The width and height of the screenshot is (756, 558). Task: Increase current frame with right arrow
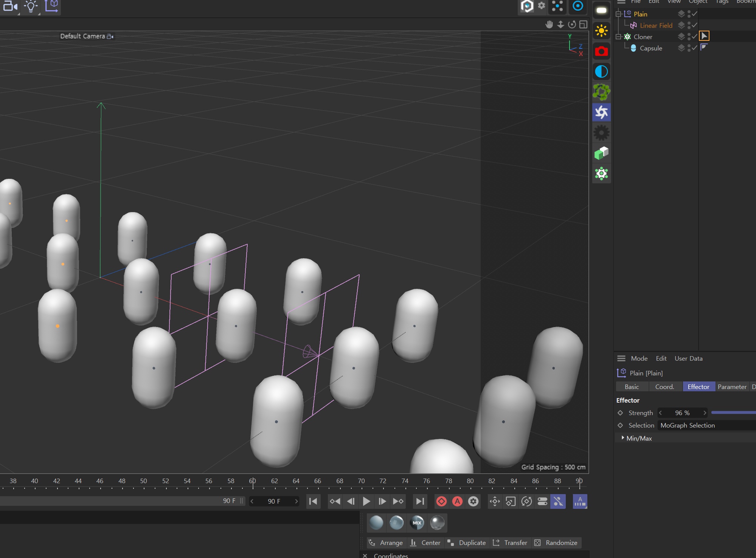(x=296, y=501)
